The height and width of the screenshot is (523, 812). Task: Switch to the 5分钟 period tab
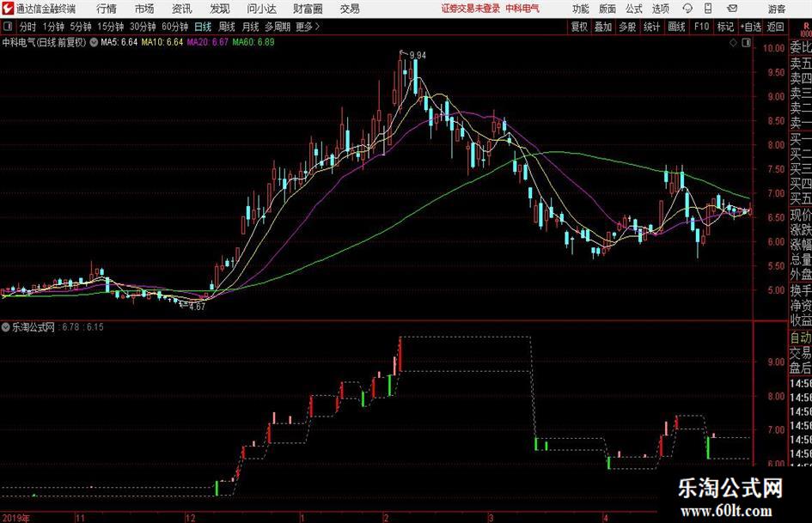point(80,27)
